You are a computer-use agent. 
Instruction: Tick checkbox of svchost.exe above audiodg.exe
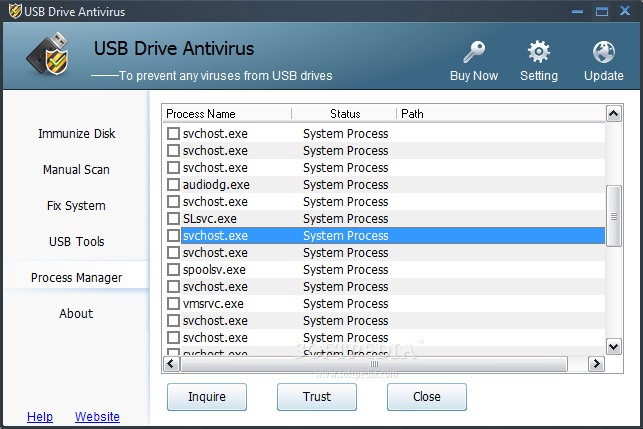point(173,167)
